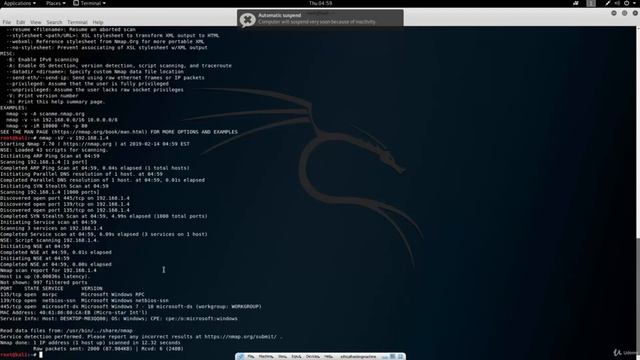Open the Applications menu in the top bar

pos(20,3)
